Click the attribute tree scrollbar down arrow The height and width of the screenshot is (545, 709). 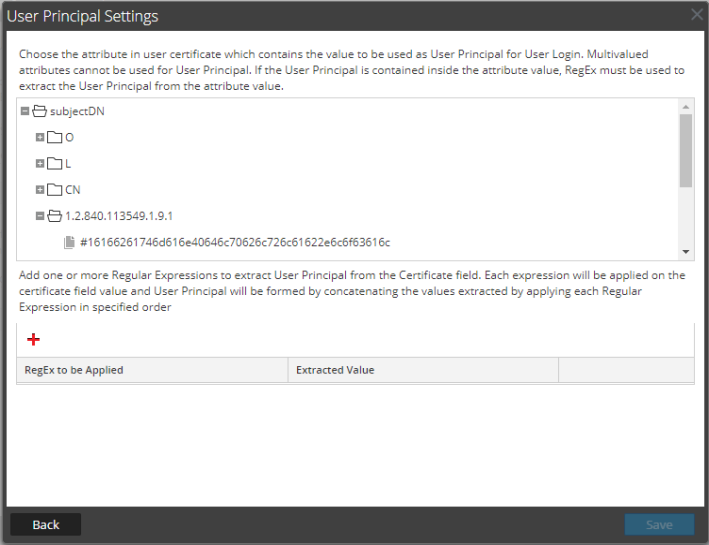[x=685, y=251]
